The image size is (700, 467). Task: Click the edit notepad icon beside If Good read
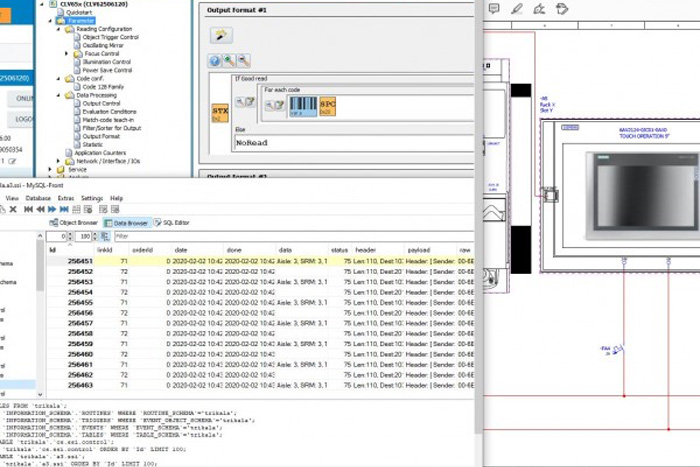[250, 102]
